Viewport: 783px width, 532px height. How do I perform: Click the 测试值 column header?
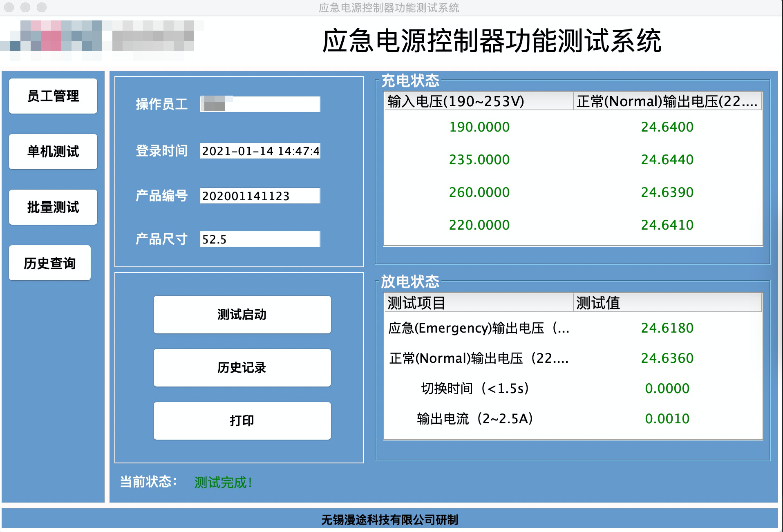pyautogui.click(x=667, y=303)
